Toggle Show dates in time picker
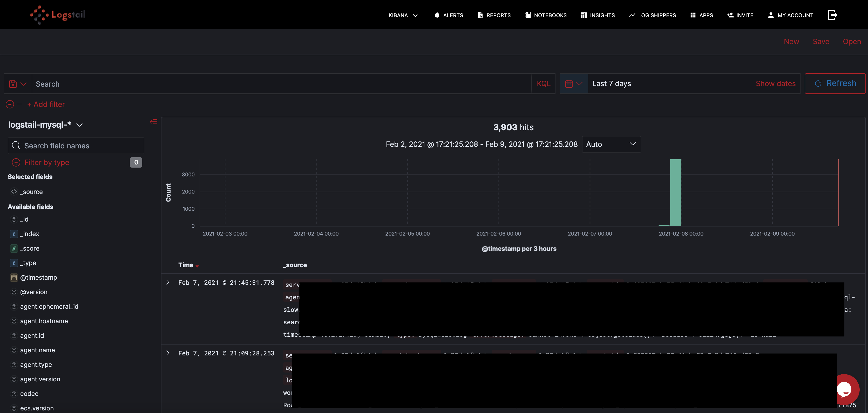Screen dimensions: 868x413 pyautogui.click(x=775, y=84)
